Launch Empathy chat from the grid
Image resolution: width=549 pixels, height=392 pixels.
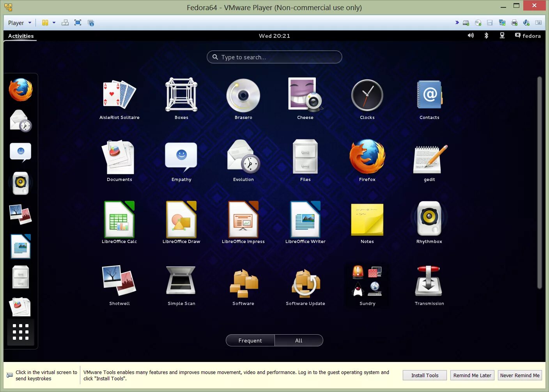[181, 161]
